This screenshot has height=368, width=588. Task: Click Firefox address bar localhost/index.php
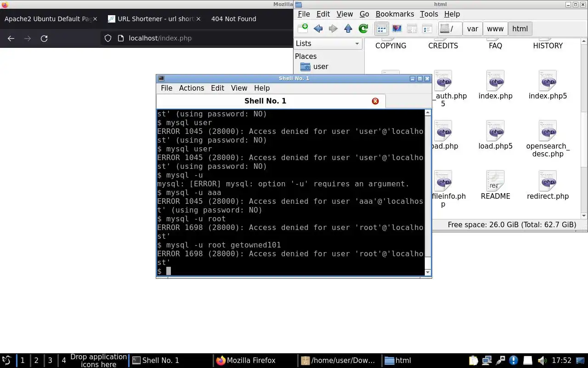pyautogui.click(x=160, y=38)
